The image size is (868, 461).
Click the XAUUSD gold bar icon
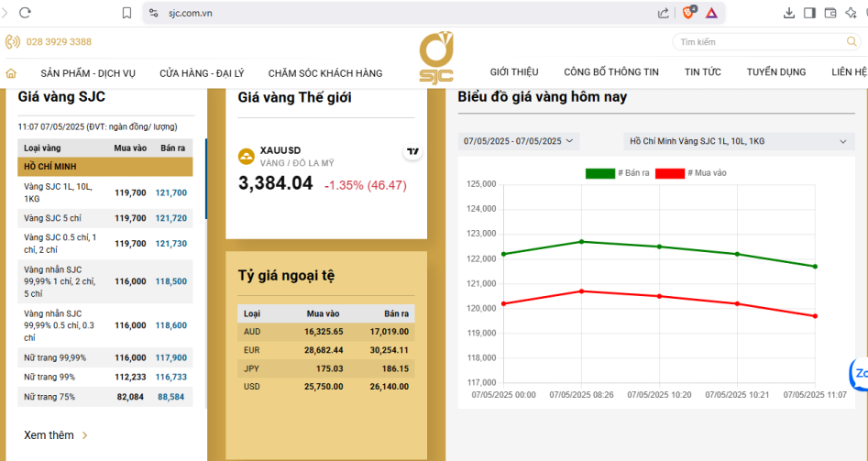pyautogui.click(x=247, y=156)
